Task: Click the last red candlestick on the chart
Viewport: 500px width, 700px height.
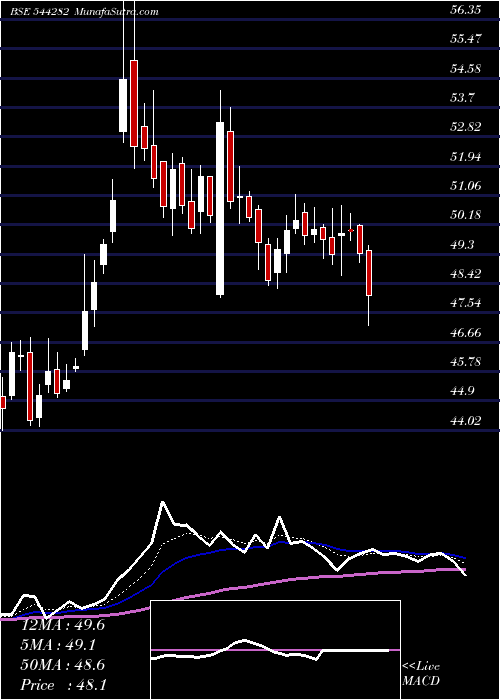Action: (x=369, y=273)
